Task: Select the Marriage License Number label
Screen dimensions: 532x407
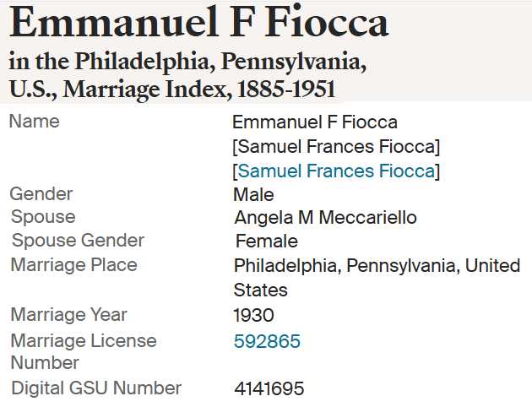Action: tap(84, 351)
